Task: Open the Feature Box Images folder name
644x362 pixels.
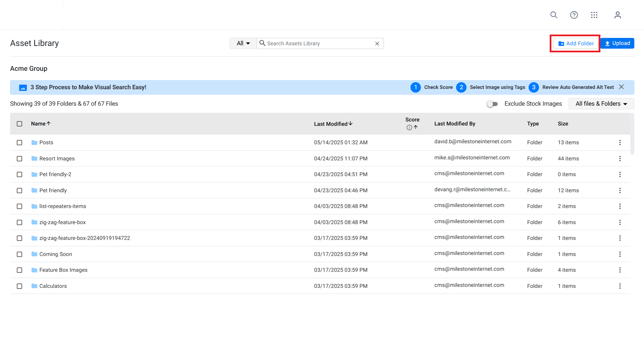Action: (63, 270)
